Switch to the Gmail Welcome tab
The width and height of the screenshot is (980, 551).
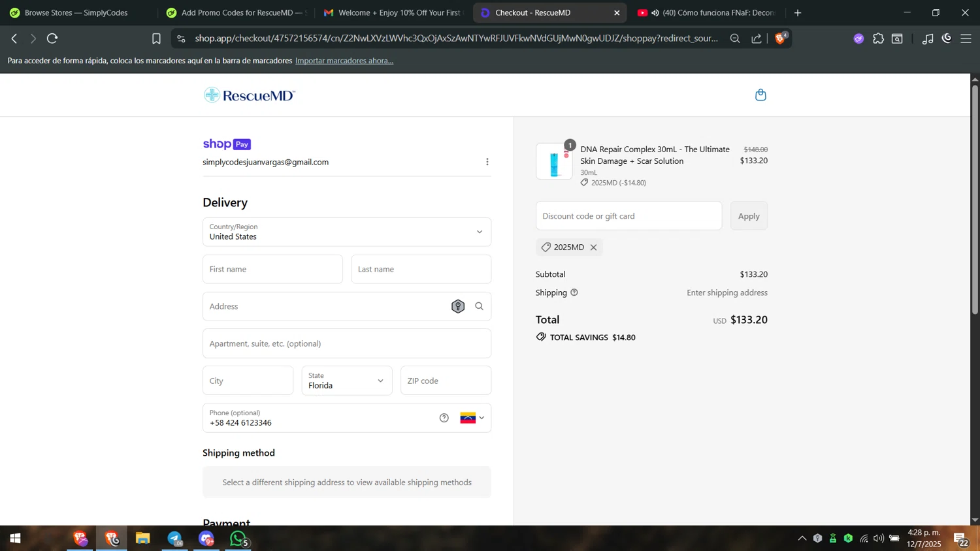tap(393, 12)
